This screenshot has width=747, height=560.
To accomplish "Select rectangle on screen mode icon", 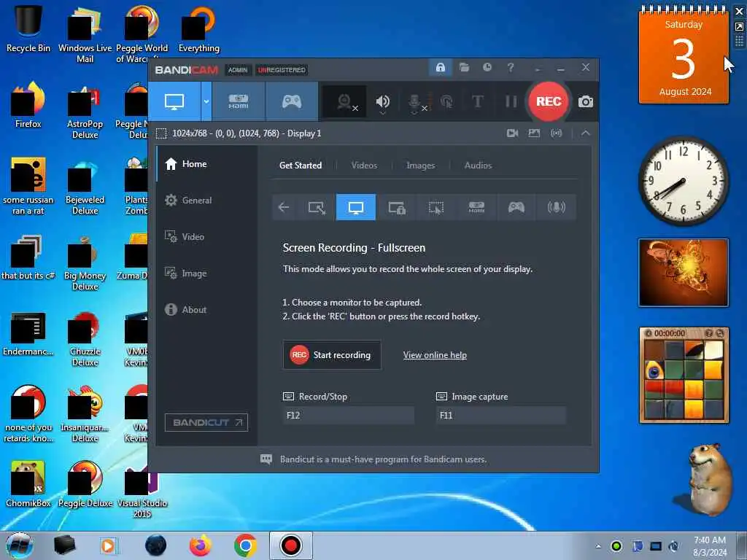I will 317,207.
